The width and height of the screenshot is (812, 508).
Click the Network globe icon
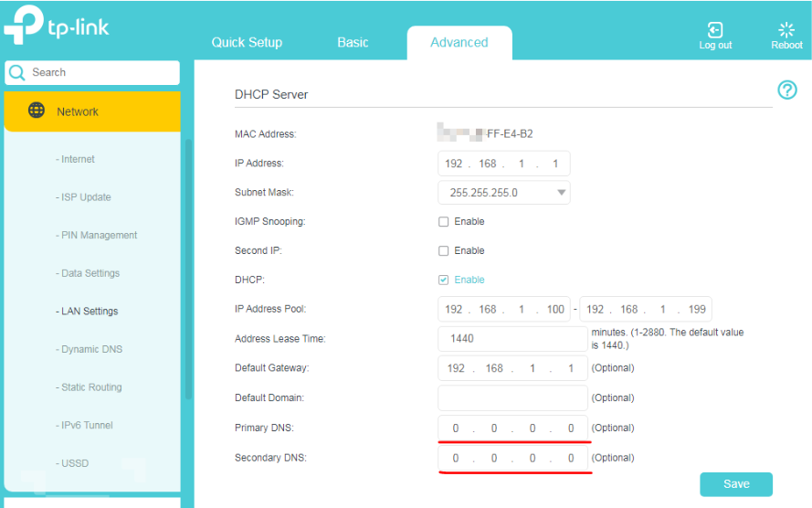[37, 111]
